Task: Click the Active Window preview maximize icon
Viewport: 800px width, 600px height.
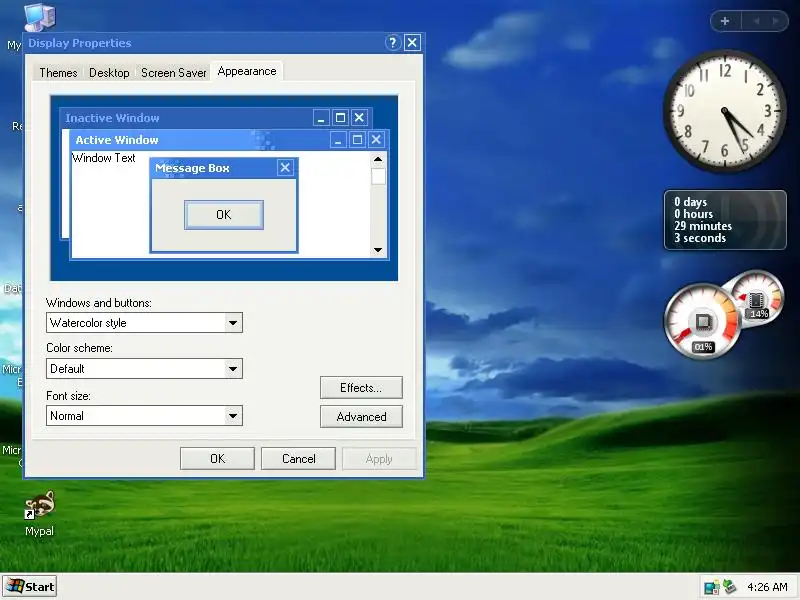Action: pyautogui.click(x=358, y=140)
